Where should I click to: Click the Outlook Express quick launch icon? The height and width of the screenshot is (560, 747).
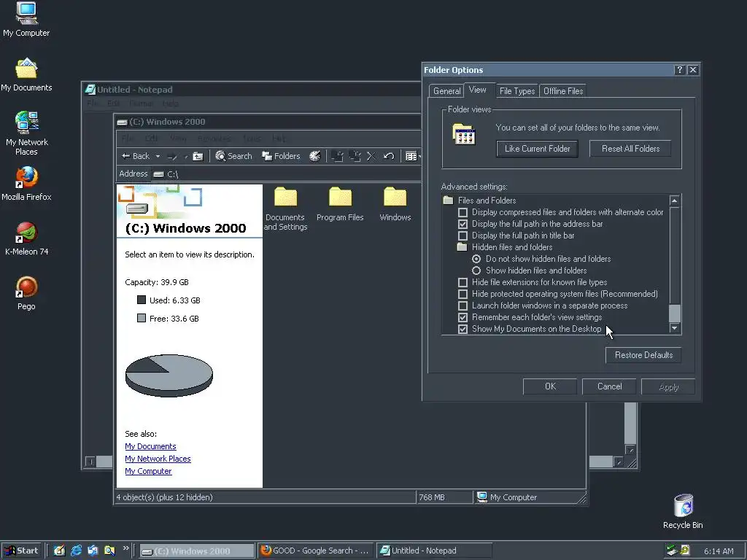(x=93, y=551)
